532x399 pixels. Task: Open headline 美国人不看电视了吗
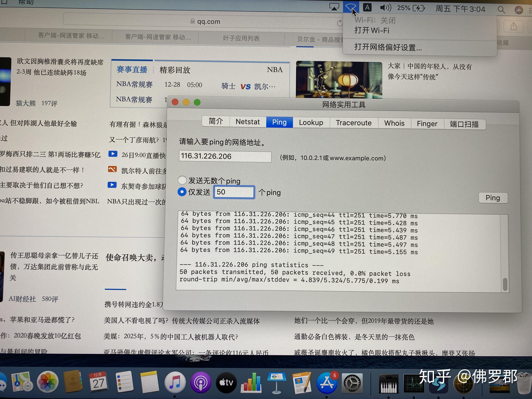tap(182, 321)
